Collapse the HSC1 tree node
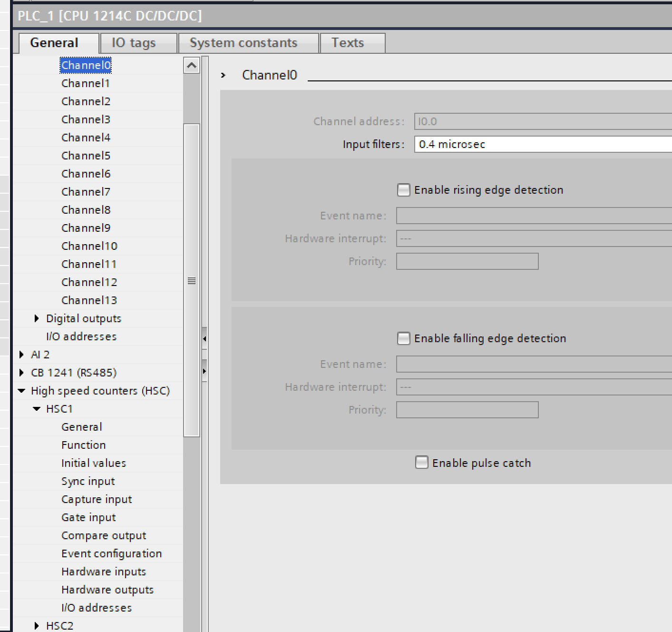This screenshot has height=632, width=672. coord(37,409)
